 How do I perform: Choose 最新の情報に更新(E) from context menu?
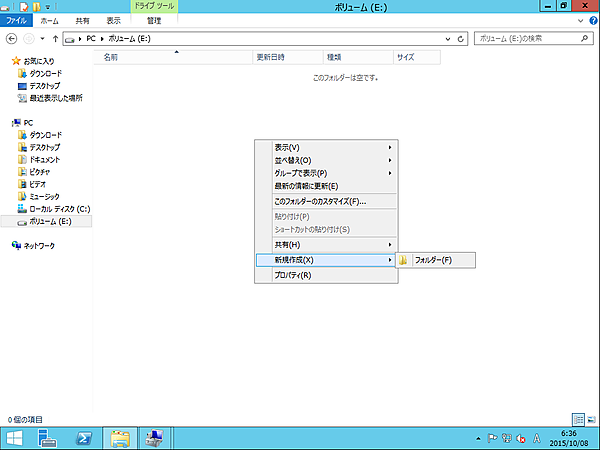[326, 186]
